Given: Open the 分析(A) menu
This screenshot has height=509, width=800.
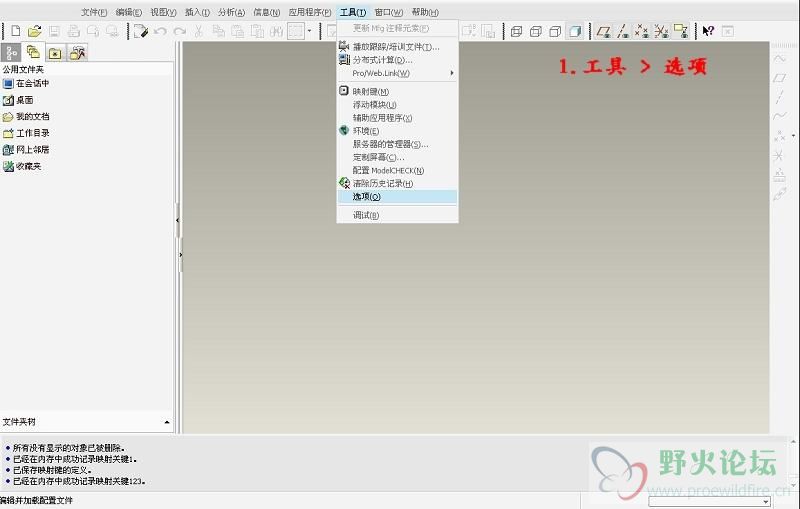Looking at the screenshot, I should 231,12.
